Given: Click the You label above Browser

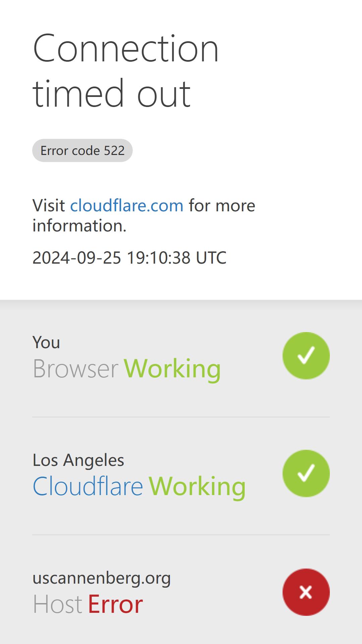Looking at the screenshot, I should [x=46, y=342].
